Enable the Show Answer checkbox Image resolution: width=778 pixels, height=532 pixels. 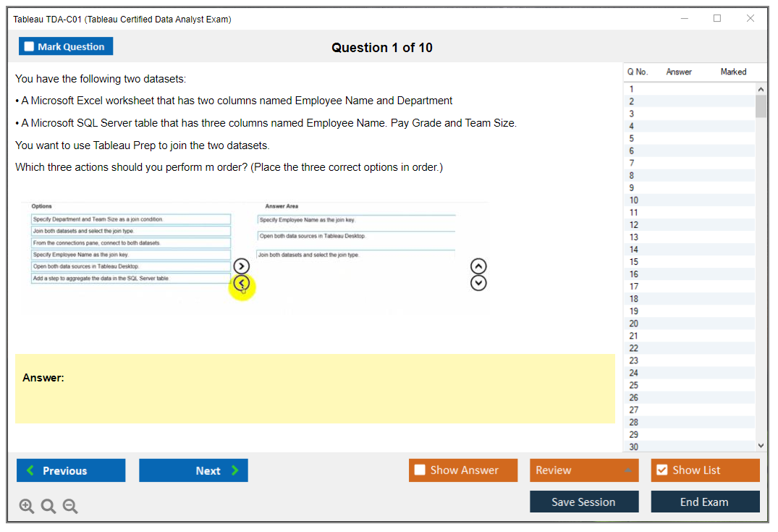tap(420, 470)
